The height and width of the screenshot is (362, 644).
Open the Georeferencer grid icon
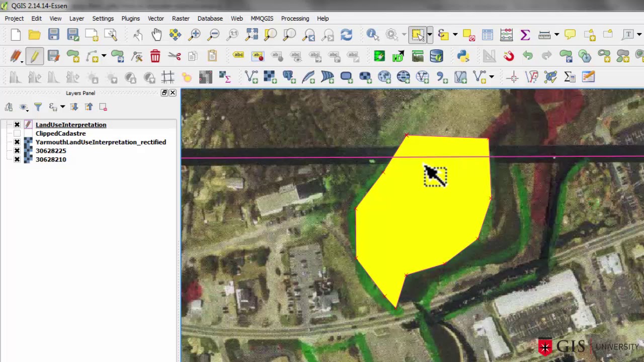click(x=168, y=77)
